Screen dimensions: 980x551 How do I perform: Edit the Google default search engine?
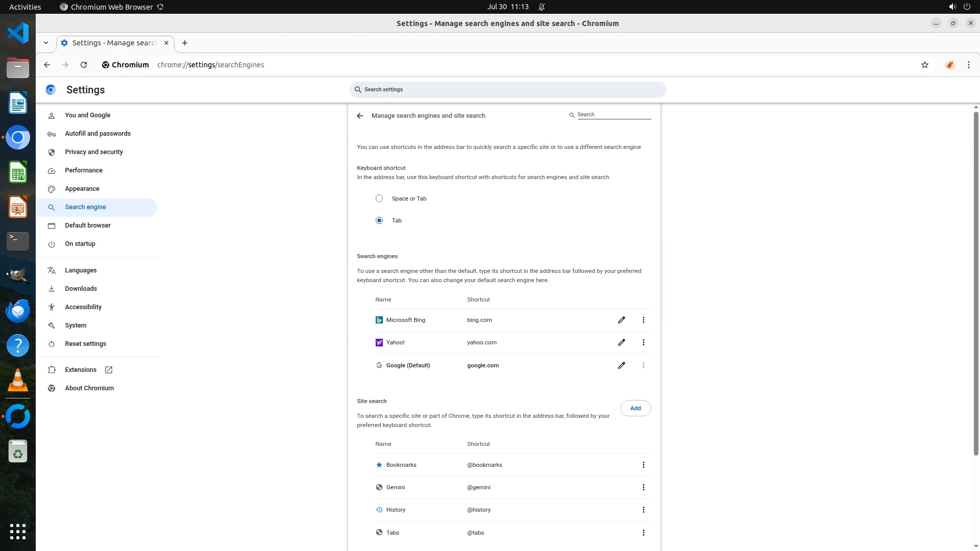coord(621,365)
